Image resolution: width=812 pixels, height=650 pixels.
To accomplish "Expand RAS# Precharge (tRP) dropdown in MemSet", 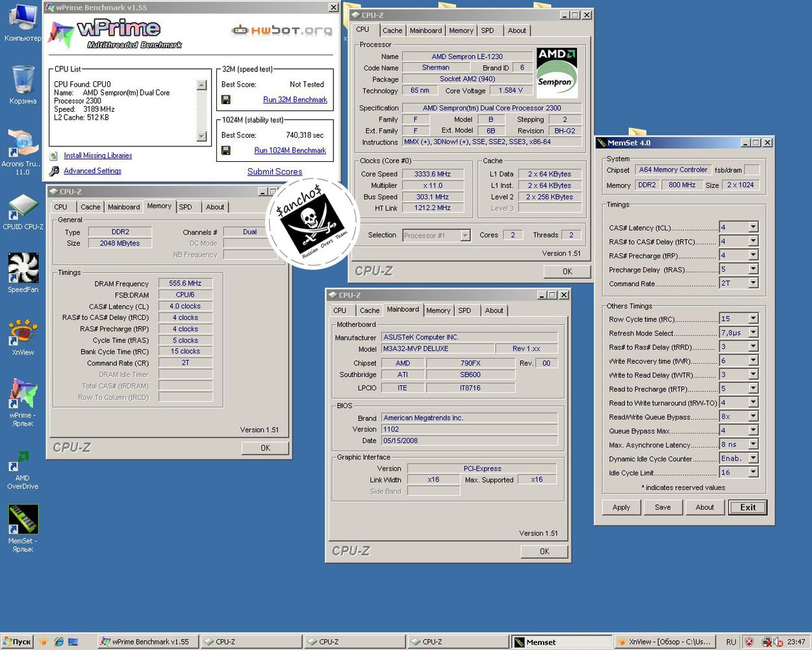I will click(x=753, y=255).
